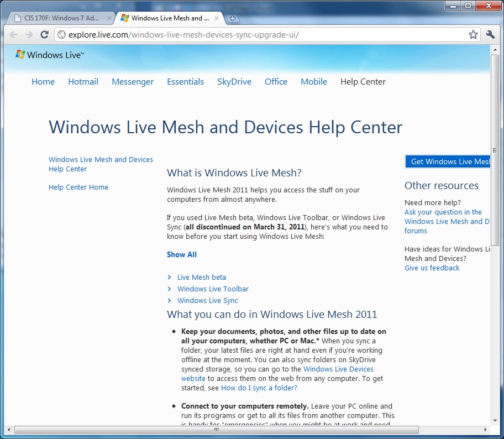The image size is (504, 439).
Task: Click the scroll left arrow
Action: [9, 430]
